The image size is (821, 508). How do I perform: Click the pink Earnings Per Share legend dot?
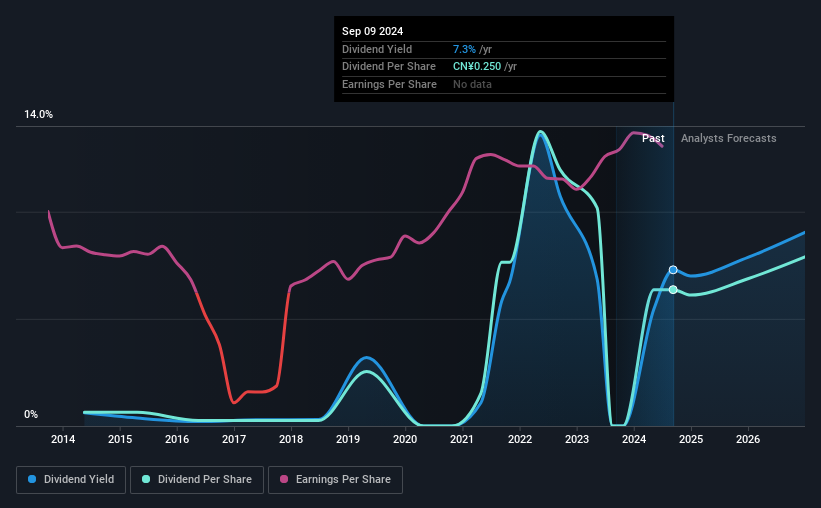284,479
